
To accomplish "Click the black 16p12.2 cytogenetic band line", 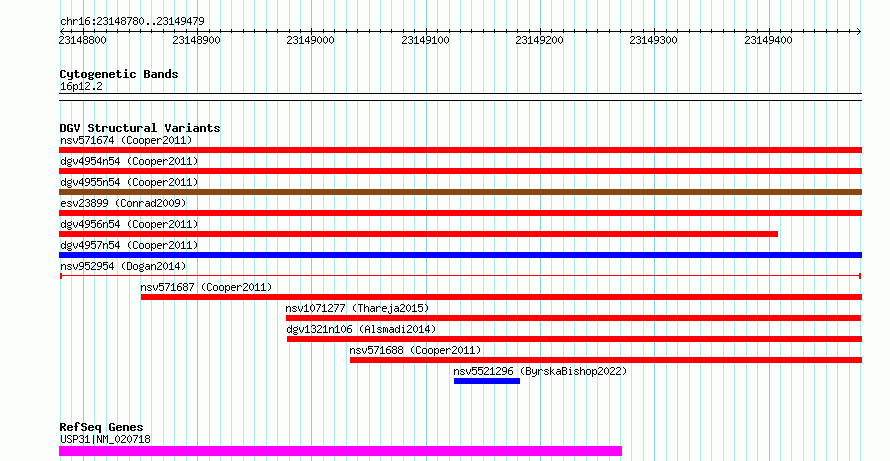I will [x=460, y=97].
